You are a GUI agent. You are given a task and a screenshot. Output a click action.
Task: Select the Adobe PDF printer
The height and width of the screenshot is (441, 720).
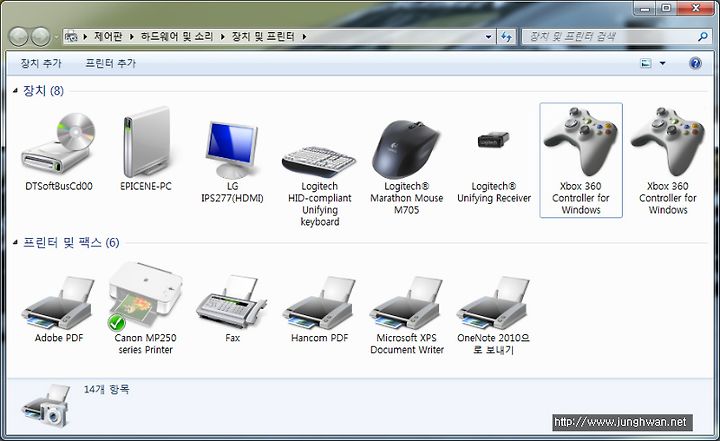(58, 303)
